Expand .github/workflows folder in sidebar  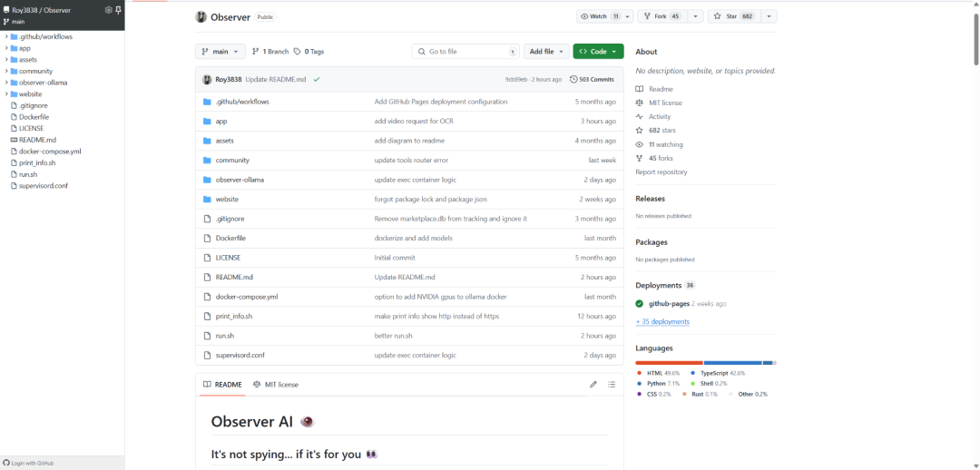6,37
